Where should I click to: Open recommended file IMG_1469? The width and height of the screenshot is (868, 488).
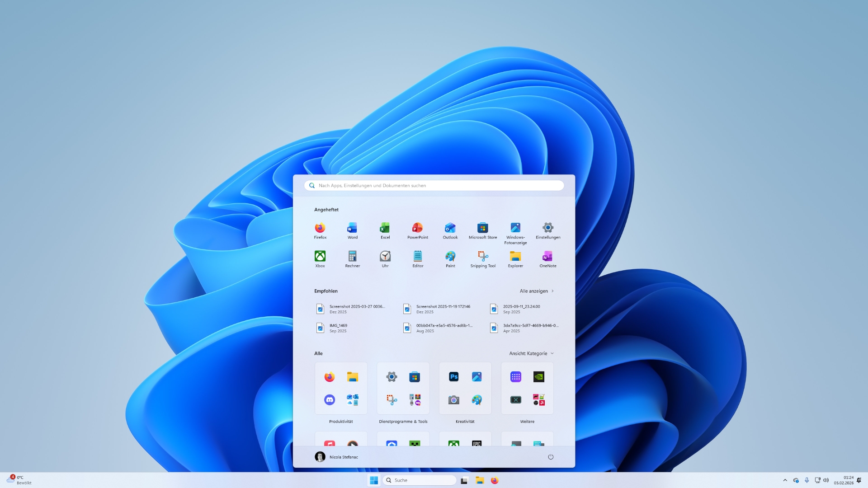339,328
